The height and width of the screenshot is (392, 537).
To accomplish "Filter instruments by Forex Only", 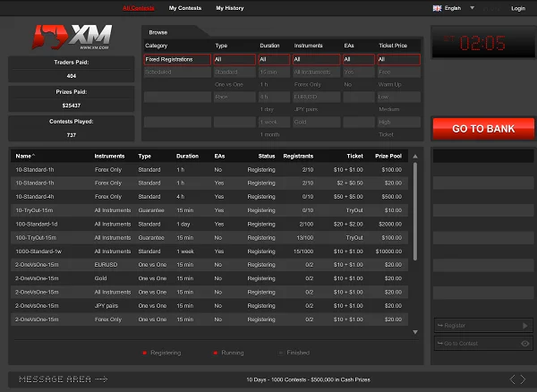I will point(317,84).
